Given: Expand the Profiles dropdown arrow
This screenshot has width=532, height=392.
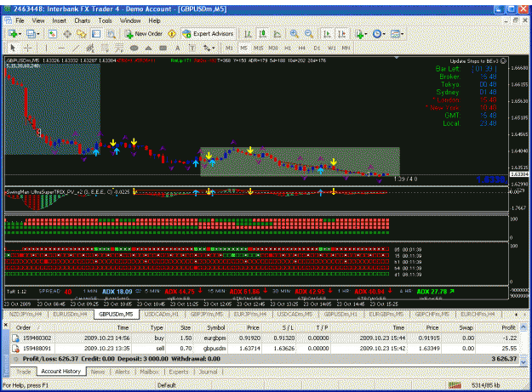Looking at the screenshot, I should 38,34.
